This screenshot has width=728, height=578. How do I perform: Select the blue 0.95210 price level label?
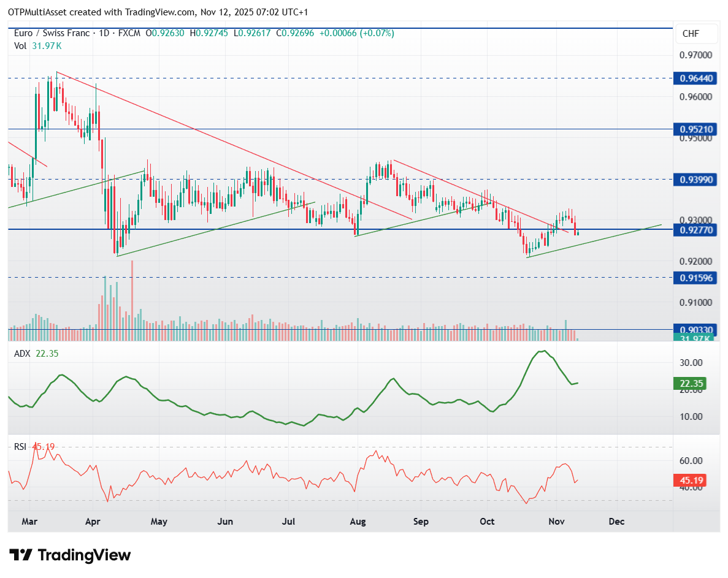point(696,129)
